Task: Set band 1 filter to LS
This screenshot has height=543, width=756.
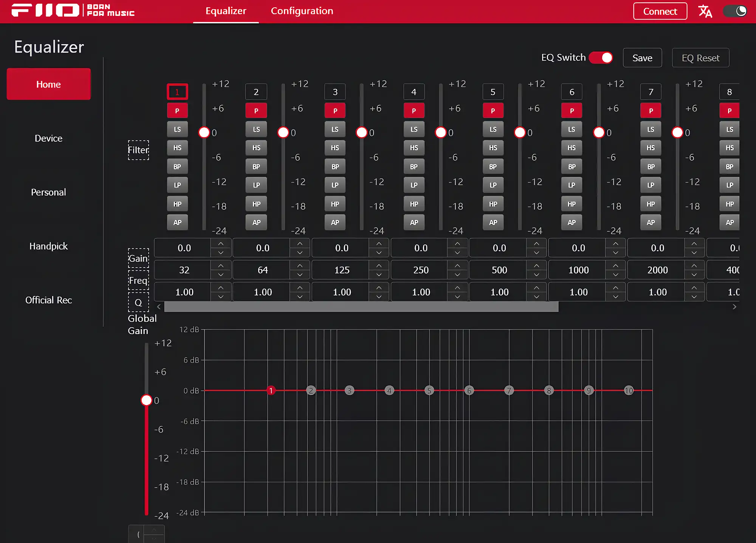Action: tap(177, 129)
